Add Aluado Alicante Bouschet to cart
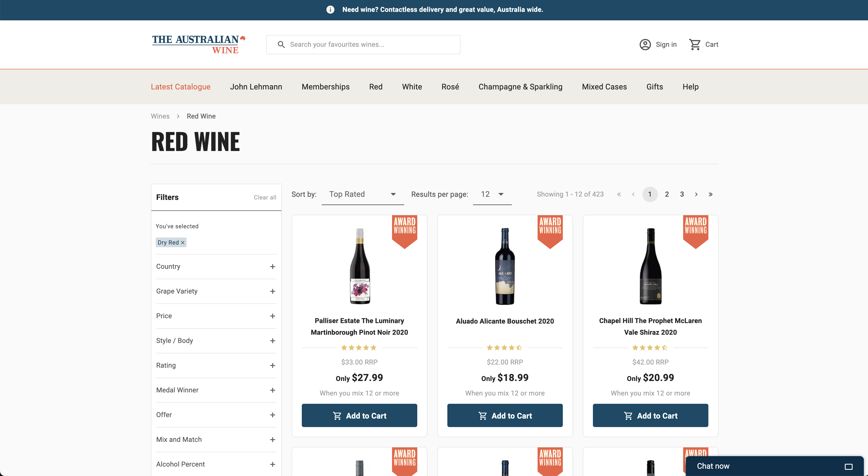The height and width of the screenshot is (476, 868). click(505, 415)
